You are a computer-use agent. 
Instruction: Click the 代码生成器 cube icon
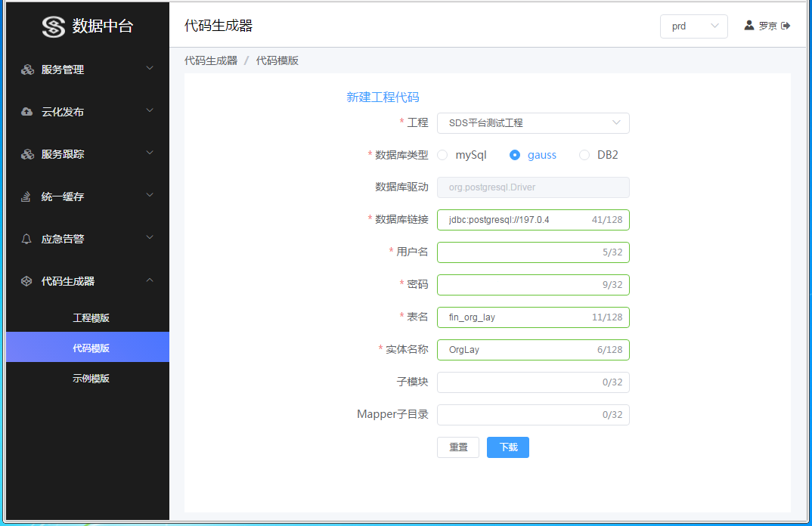tap(26, 281)
